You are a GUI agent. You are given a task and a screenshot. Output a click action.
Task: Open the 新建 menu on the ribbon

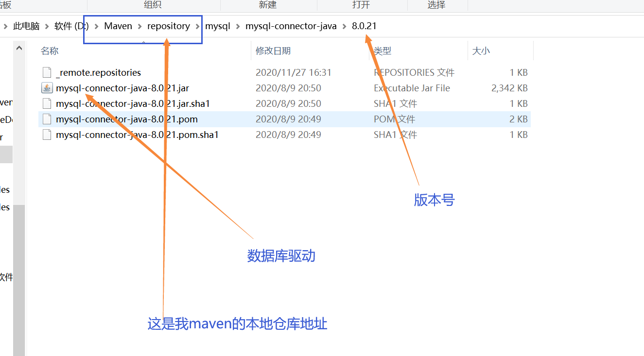(268, 5)
